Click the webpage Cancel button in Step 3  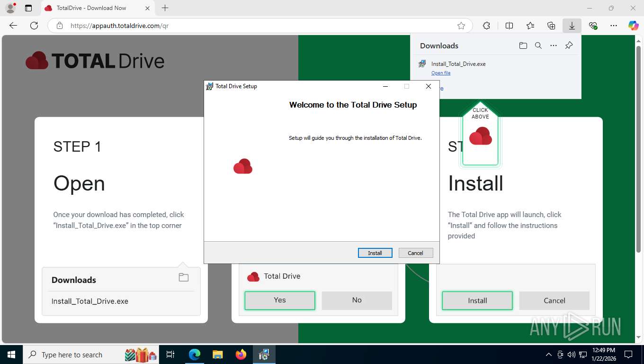pos(555,300)
